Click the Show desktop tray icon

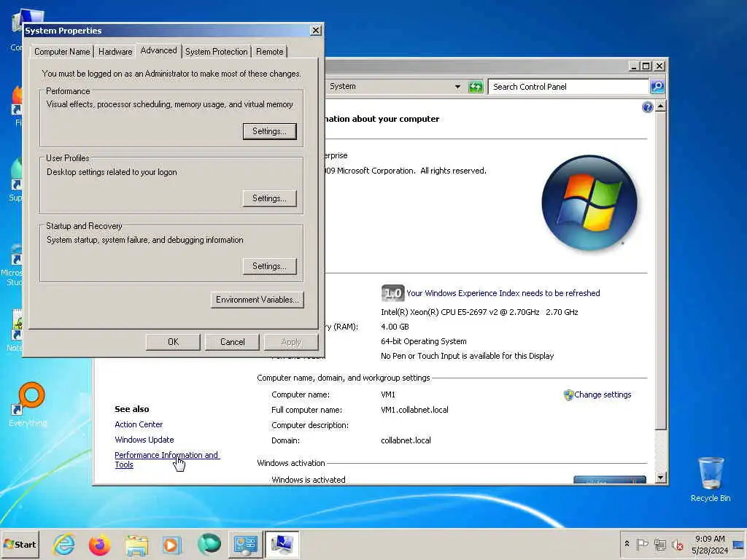click(x=738, y=544)
